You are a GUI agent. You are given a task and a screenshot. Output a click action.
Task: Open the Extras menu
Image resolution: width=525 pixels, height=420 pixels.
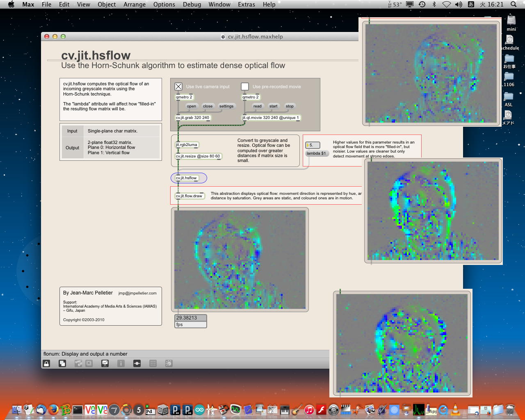[x=247, y=5]
